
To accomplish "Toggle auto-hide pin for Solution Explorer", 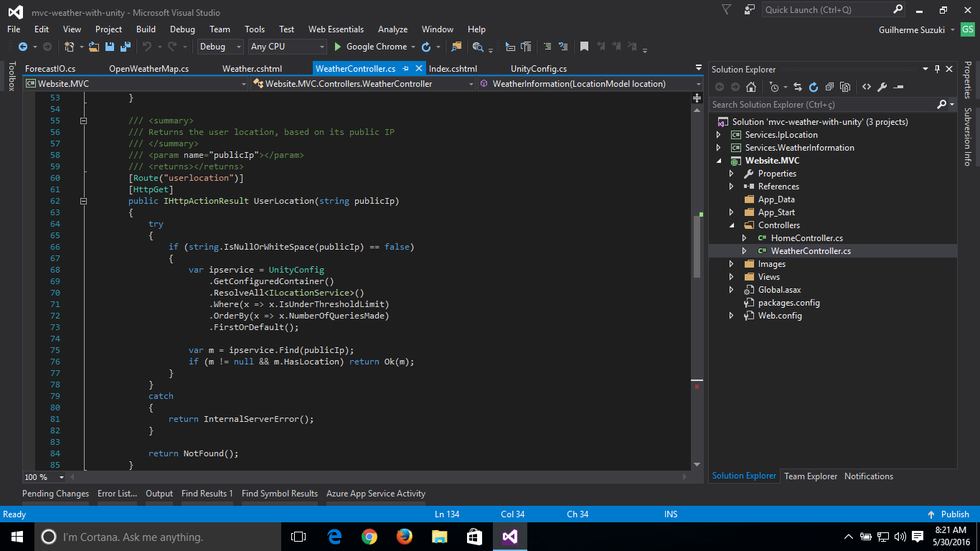I will click(937, 69).
